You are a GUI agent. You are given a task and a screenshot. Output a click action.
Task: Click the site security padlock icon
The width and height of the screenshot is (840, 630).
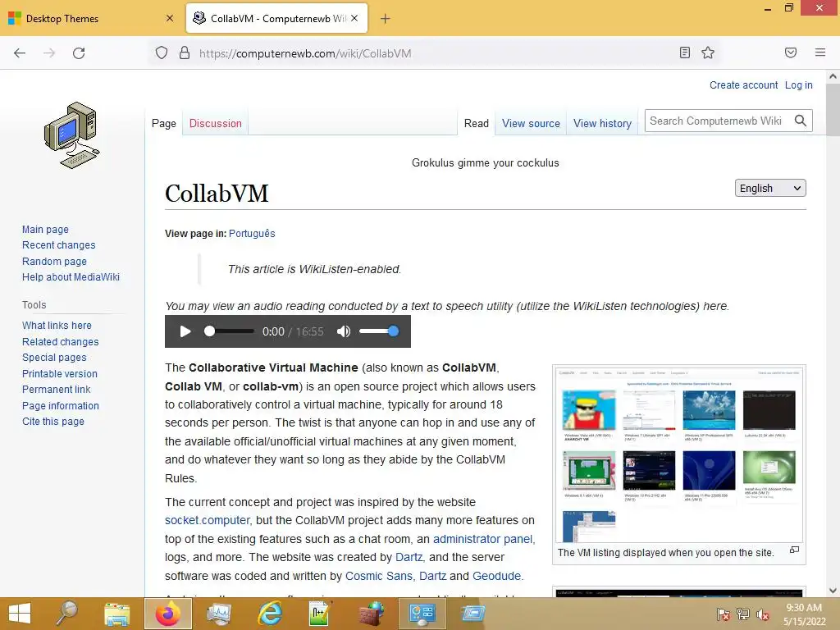click(185, 53)
